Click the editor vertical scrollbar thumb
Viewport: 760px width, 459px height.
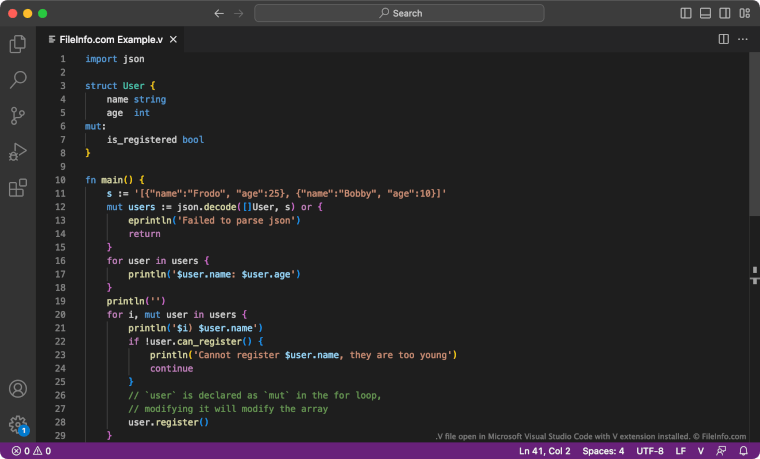pos(754,134)
